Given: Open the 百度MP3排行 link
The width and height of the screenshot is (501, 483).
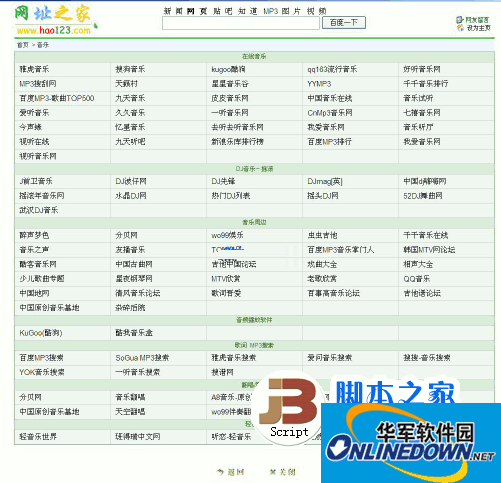Looking at the screenshot, I should [x=329, y=142].
